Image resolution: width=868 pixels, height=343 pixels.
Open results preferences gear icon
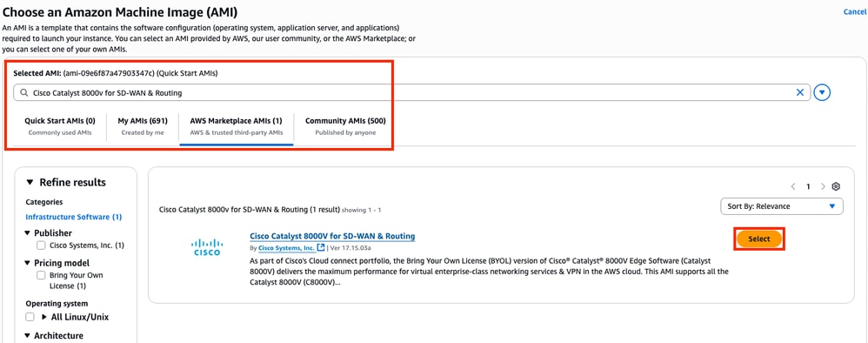(x=837, y=186)
